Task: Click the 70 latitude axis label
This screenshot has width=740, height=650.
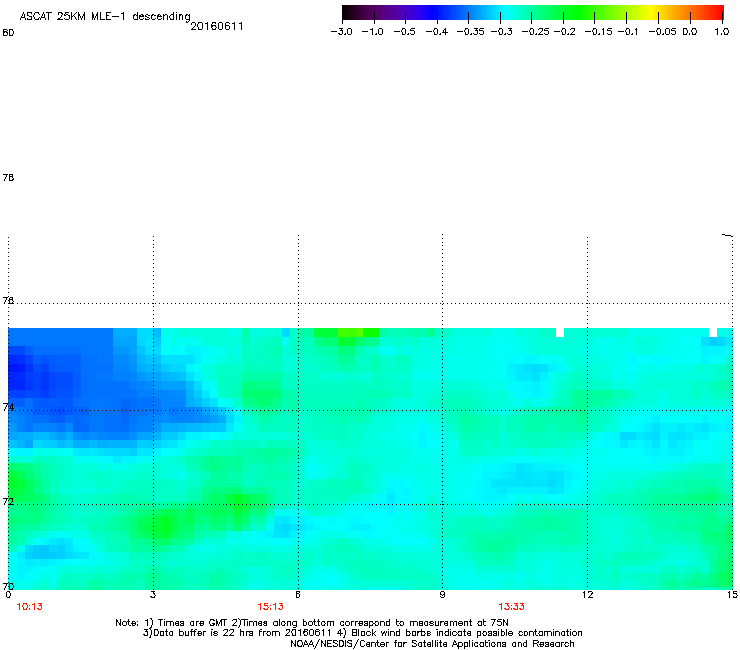Action: point(8,586)
